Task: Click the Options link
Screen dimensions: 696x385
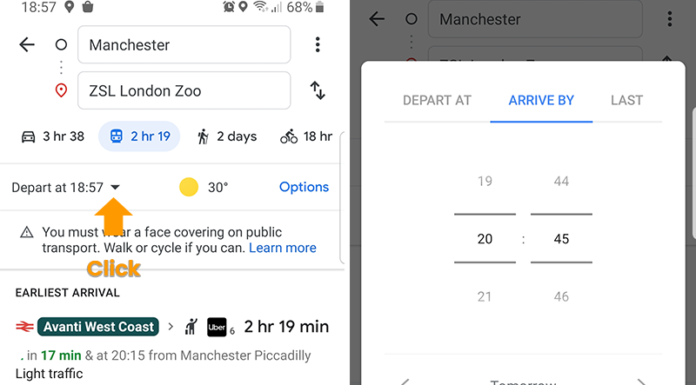Action: 304,187
